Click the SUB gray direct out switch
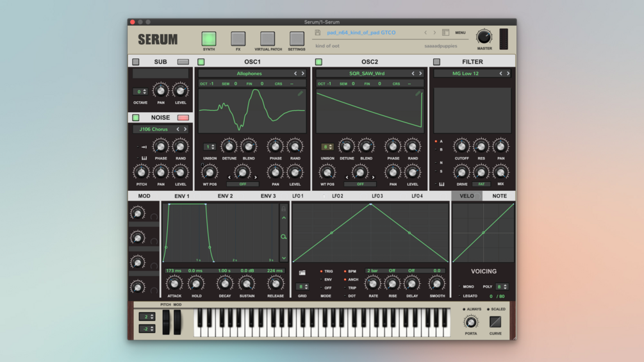The height and width of the screenshot is (362, 644). (183, 62)
